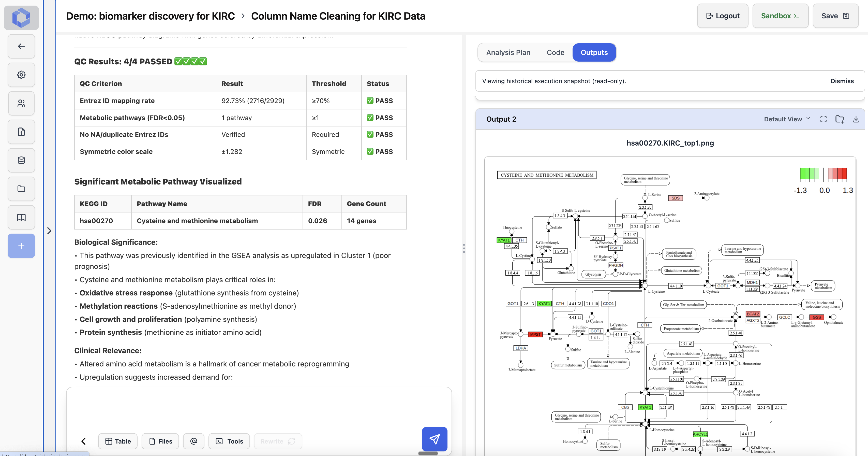Dismiss the historical snapshot notice

pos(842,81)
